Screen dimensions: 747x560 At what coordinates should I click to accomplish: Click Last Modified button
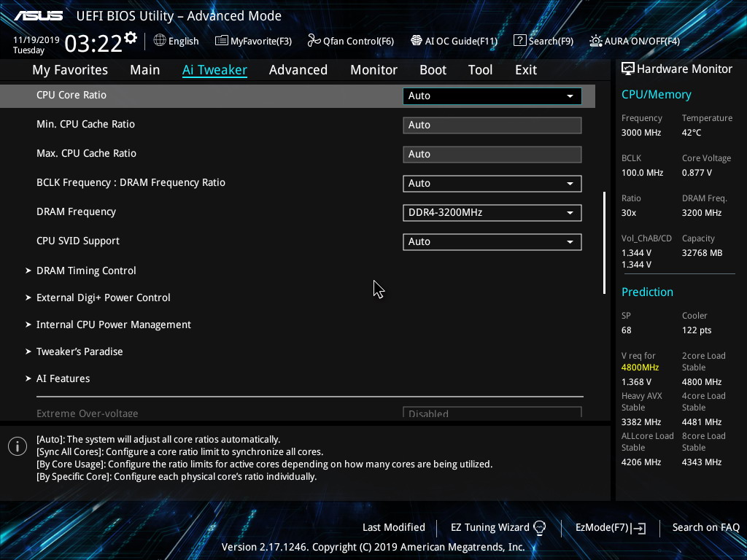393,528
